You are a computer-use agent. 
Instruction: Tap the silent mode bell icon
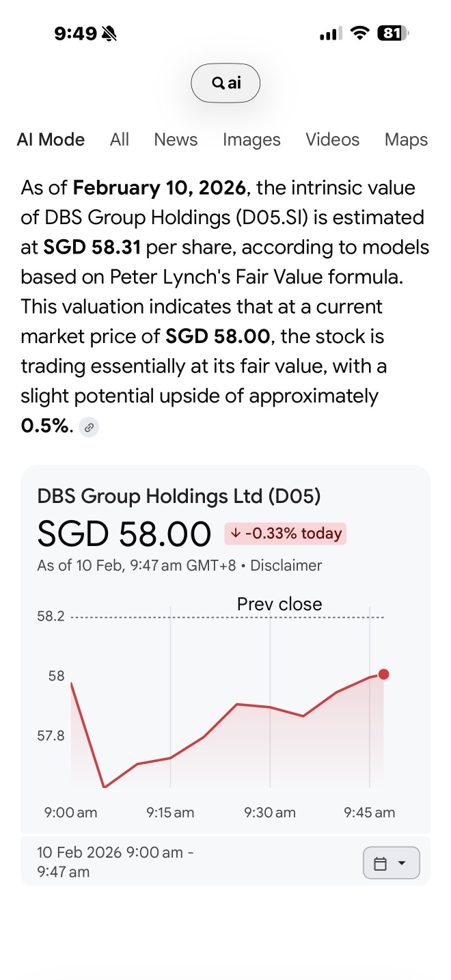(x=109, y=33)
